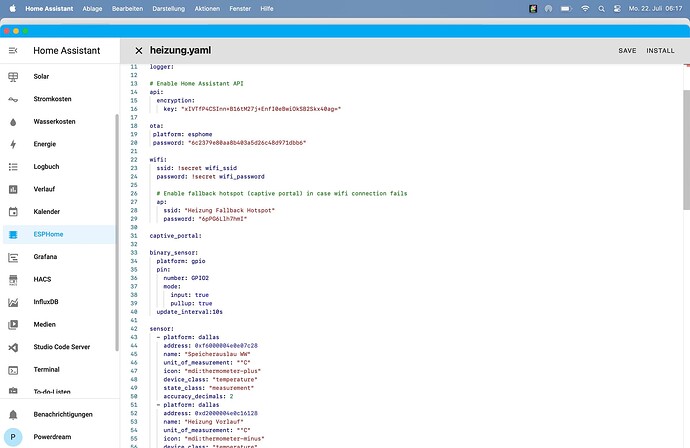The width and height of the screenshot is (690, 448).
Task: Install the heizung.yaml configuration
Action: pyautogui.click(x=660, y=50)
